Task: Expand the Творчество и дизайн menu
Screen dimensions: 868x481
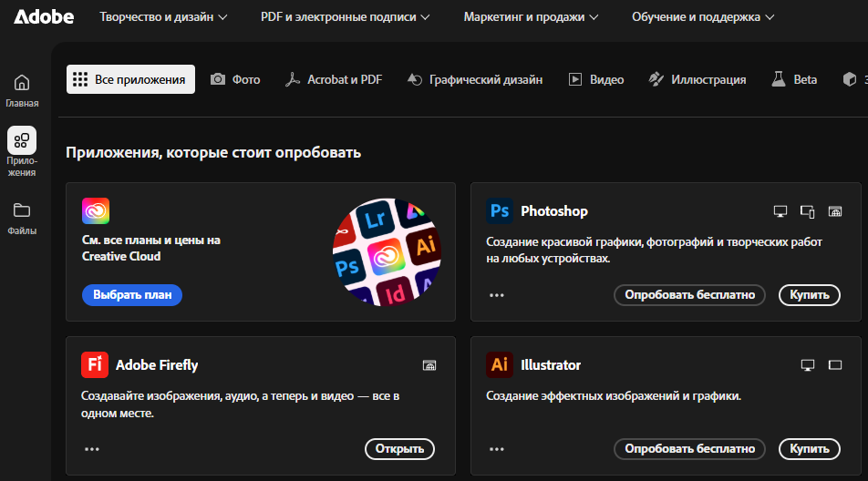Action: tap(163, 16)
